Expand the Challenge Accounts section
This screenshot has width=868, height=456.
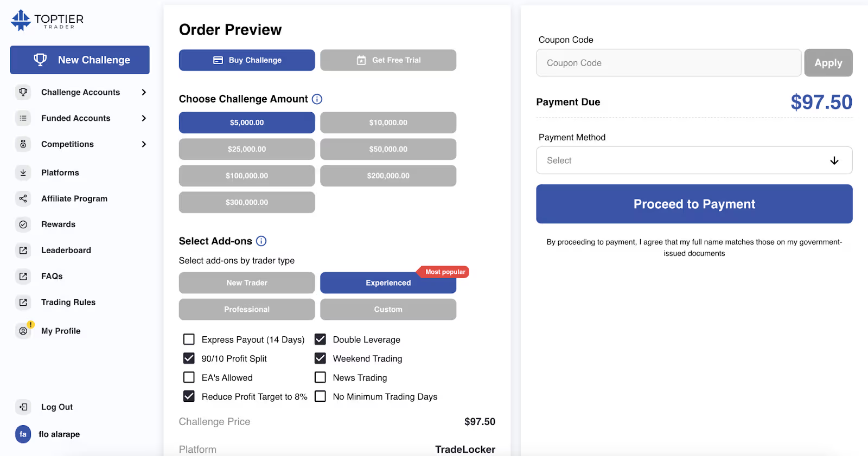point(143,92)
